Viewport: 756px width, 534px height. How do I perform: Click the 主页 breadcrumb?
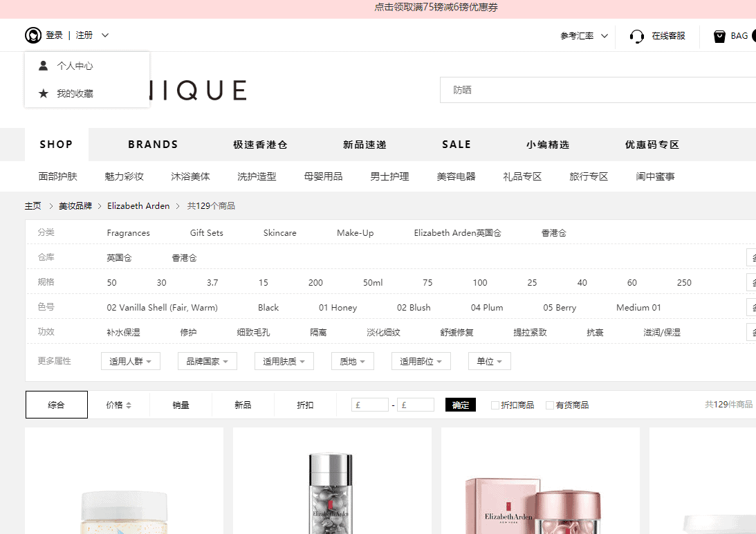tap(33, 206)
